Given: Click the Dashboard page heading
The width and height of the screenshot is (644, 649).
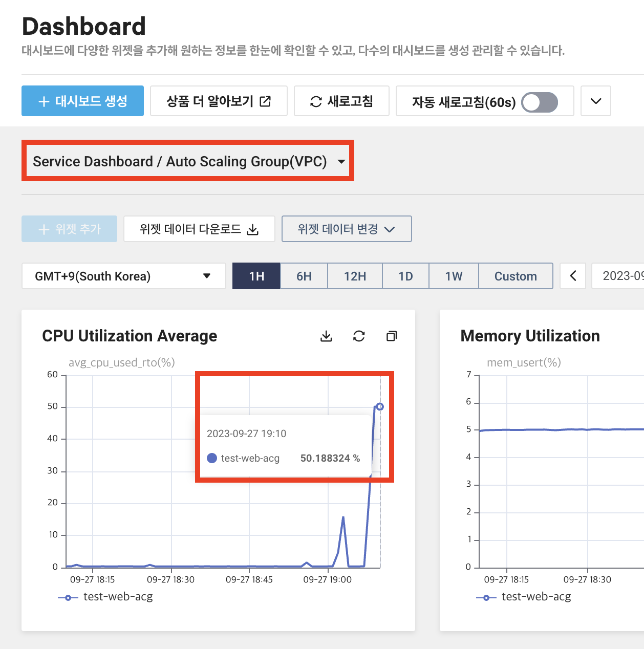Looking at the screenshot, I should (84, 27).
